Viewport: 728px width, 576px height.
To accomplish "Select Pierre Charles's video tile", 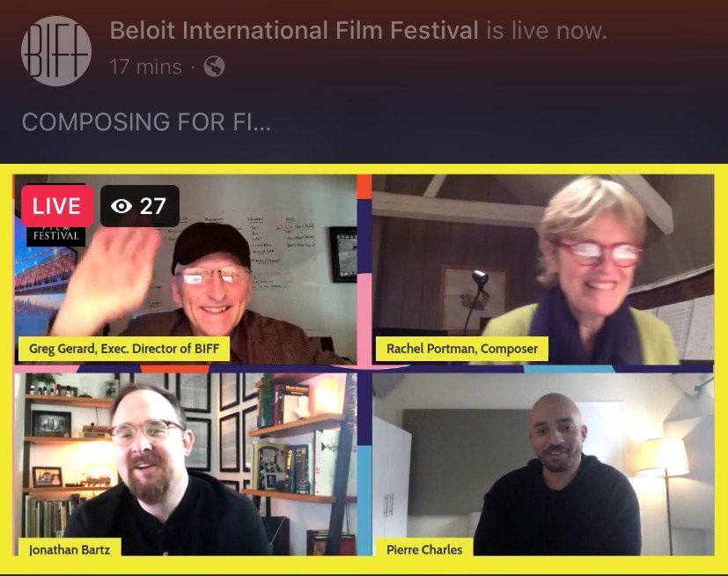I will point(543,464).
